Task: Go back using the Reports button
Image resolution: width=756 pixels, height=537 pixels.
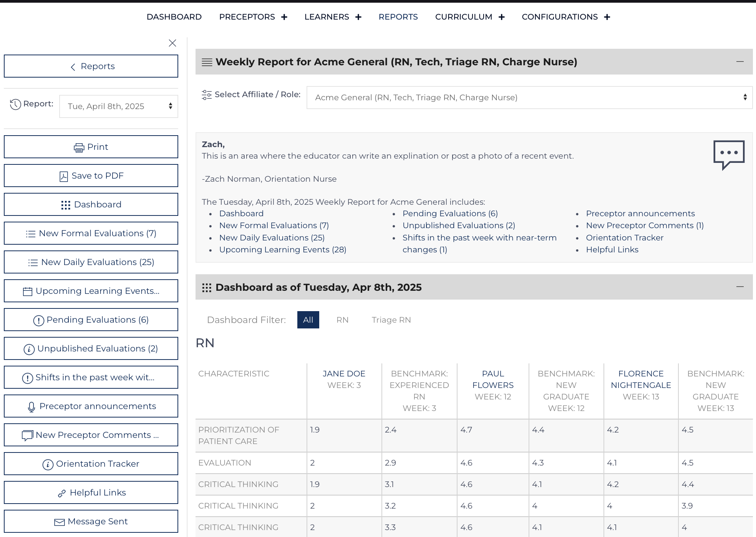Action: (91, 66)
